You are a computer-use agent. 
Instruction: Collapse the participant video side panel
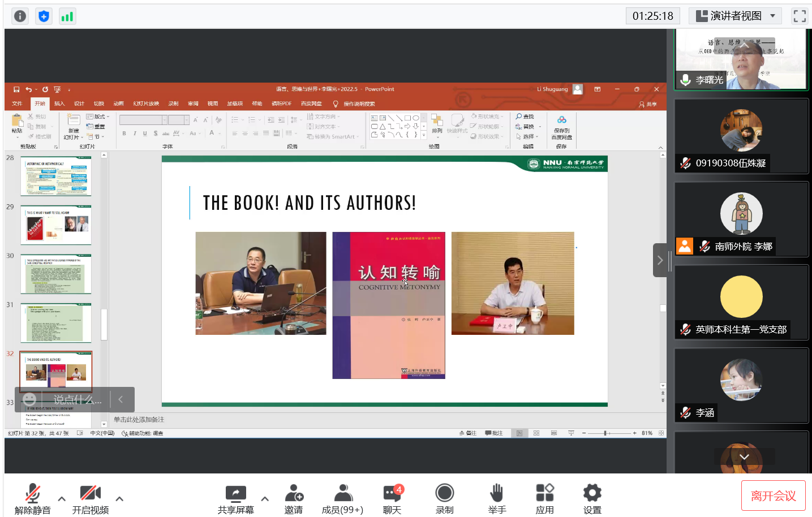coord(660,260)
